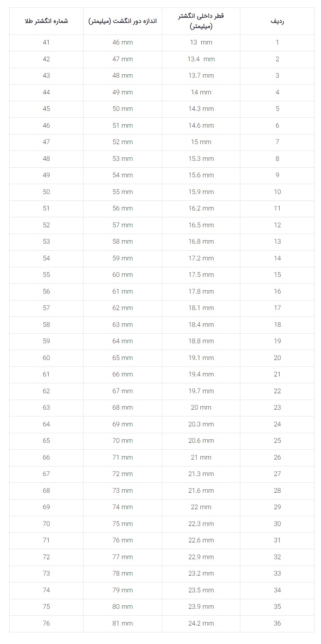Click row number 26 cell

(x=277, y=458)
